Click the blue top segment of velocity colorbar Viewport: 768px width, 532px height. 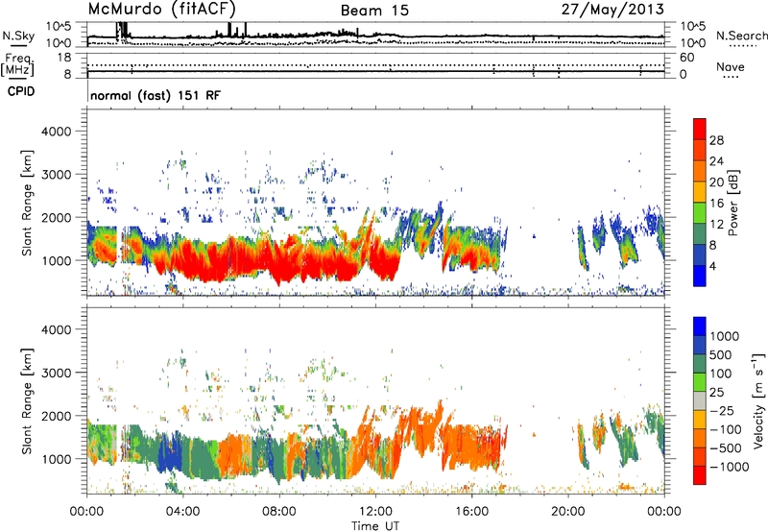pyautogui.click(x=700, y=326)
